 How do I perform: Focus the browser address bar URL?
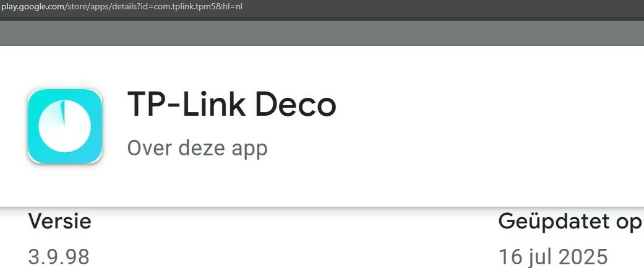point(122,7)
